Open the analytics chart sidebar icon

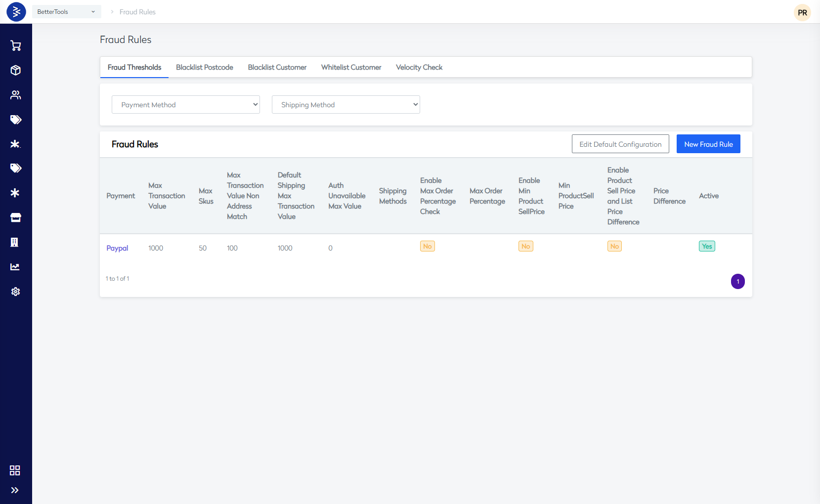click(15, 267)
